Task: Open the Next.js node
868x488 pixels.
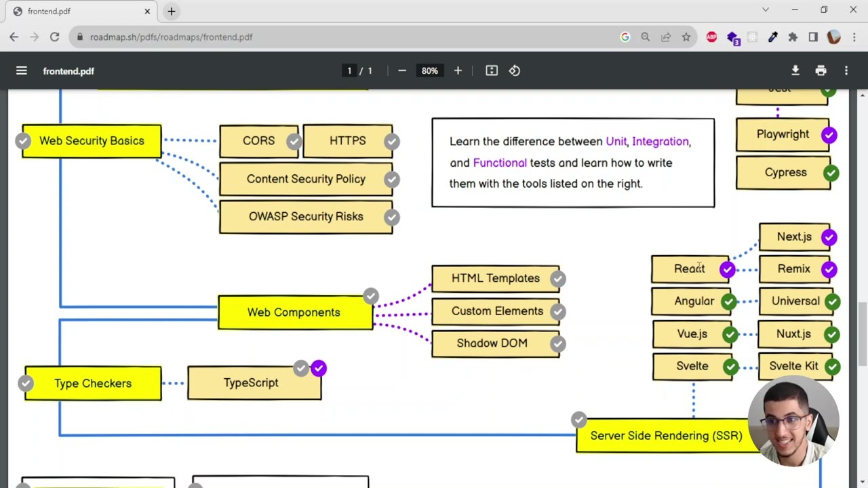Action: coord(794,237)
